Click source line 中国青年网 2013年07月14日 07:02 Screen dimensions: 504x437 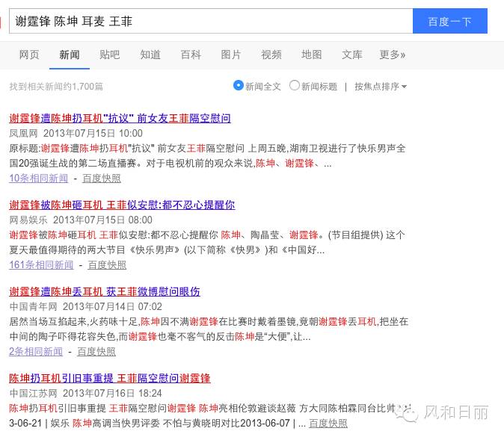pyautogui.click(x=85, y=306)
